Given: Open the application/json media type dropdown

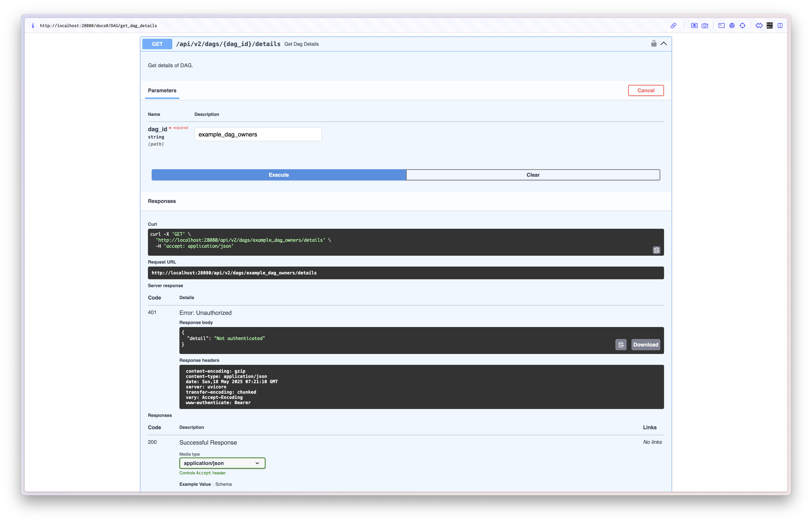Looking at the screenshot, I should pyautogui.click(x=222, y=463).
